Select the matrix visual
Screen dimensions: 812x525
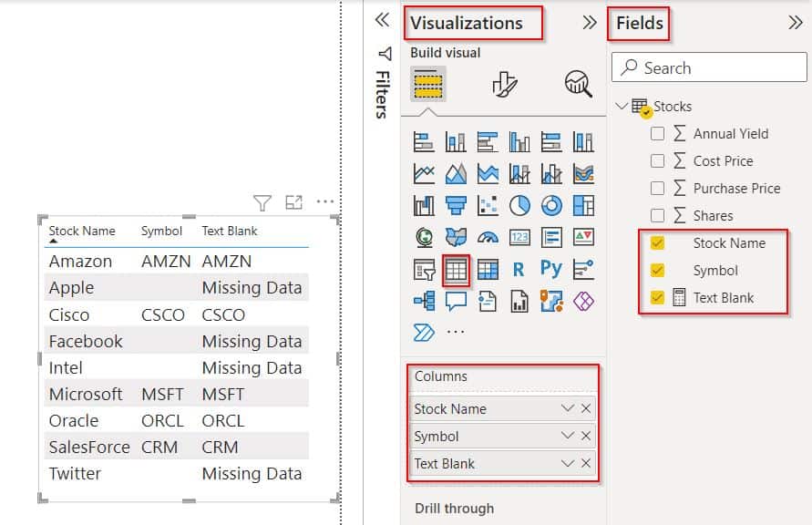[x=488, y=270]
